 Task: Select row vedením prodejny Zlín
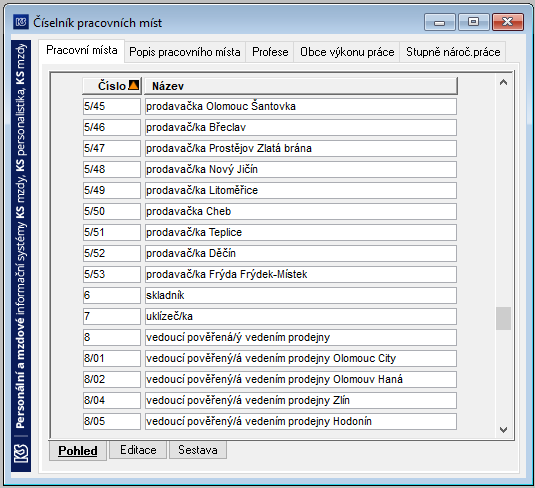click(x=301, y=400)
